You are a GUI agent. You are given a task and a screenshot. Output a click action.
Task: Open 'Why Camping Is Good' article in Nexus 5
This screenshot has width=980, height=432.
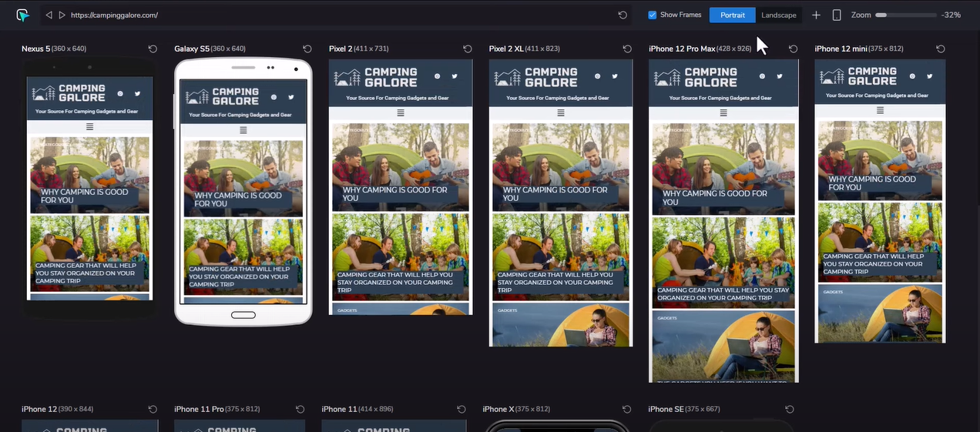pyautogui.click(x=90, y=175)
